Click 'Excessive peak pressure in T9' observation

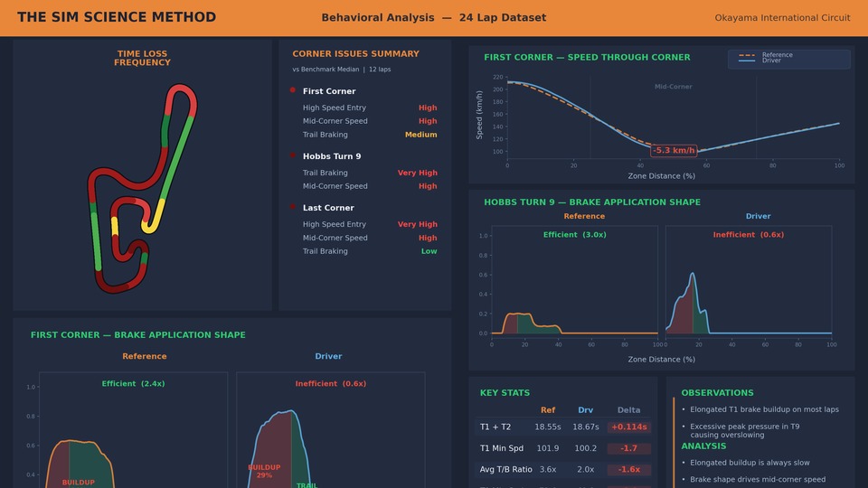(744, 430)
